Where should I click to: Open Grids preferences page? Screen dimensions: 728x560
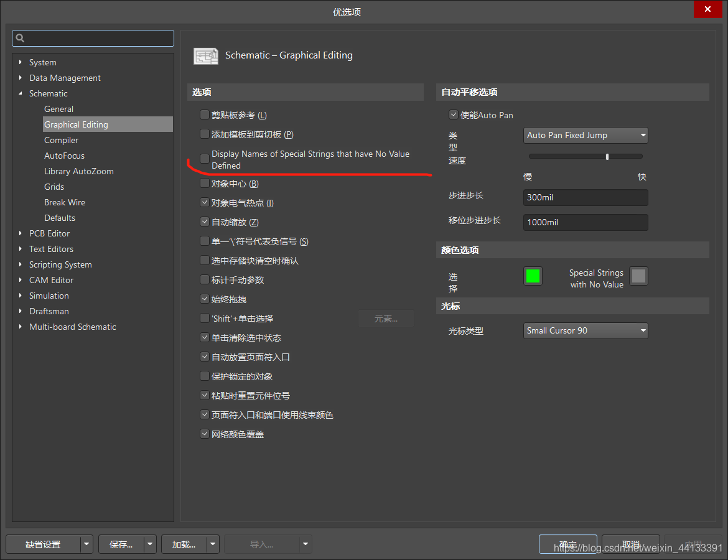(x=54, y=187)
